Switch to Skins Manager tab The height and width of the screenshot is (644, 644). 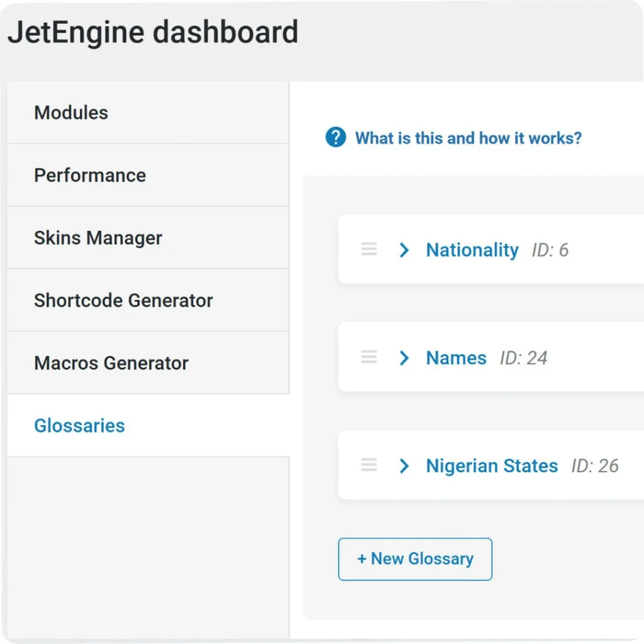(x=148, y=238)
